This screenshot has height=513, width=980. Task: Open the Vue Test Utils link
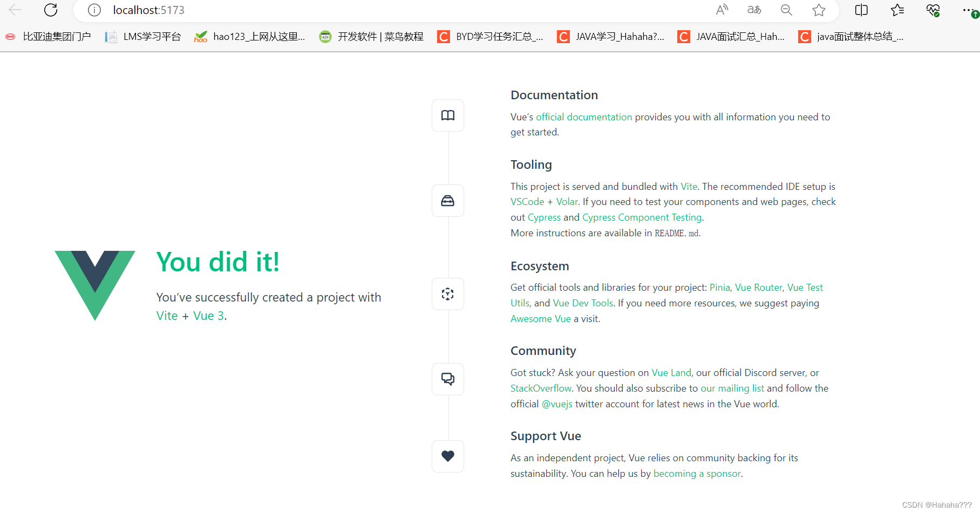[805, 288]
